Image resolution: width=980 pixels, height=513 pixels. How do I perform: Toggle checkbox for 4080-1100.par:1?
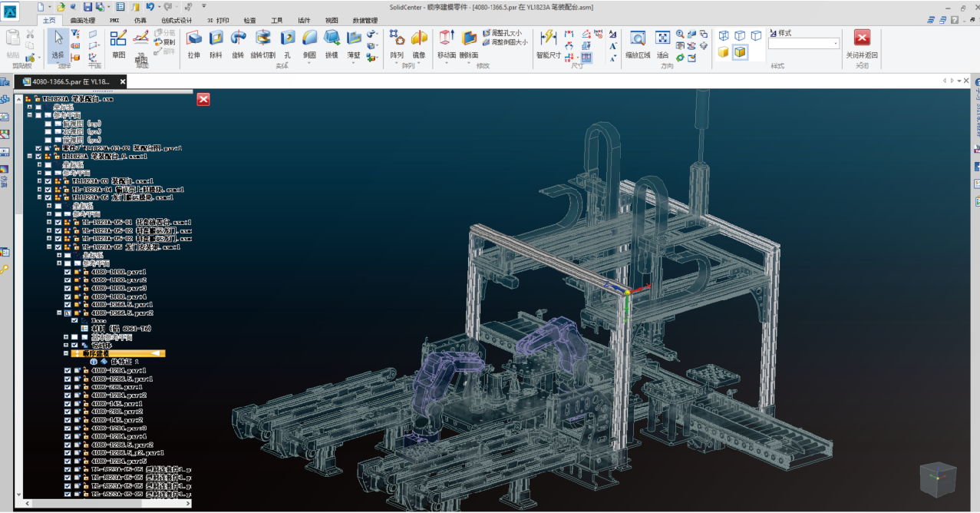68,272
